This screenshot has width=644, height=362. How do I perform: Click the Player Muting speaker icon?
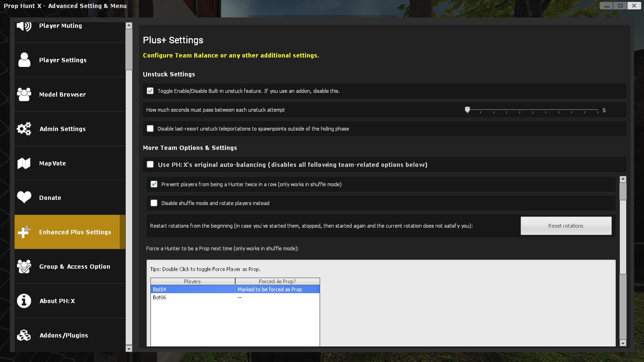coord(24,26)
